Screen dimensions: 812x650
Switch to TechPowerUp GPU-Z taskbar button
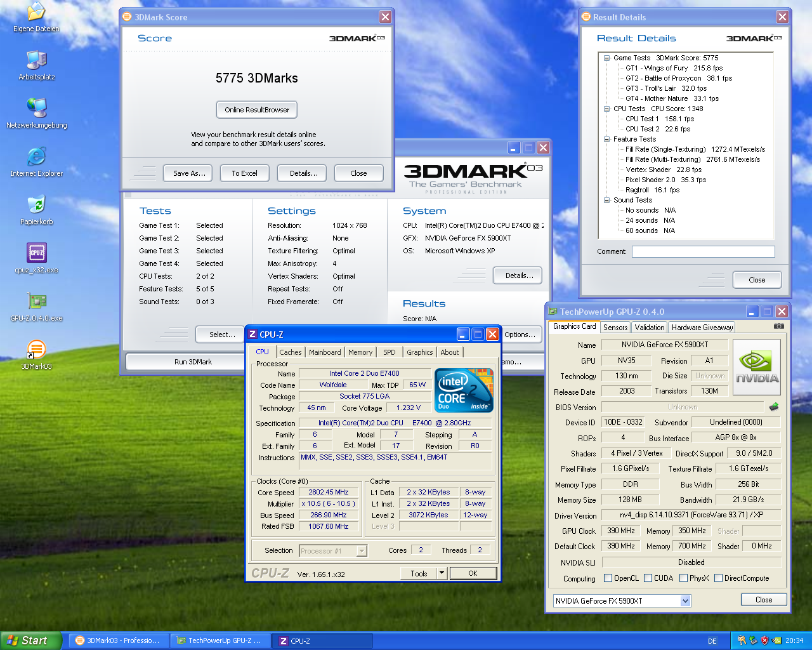click(x=219, y=641)
